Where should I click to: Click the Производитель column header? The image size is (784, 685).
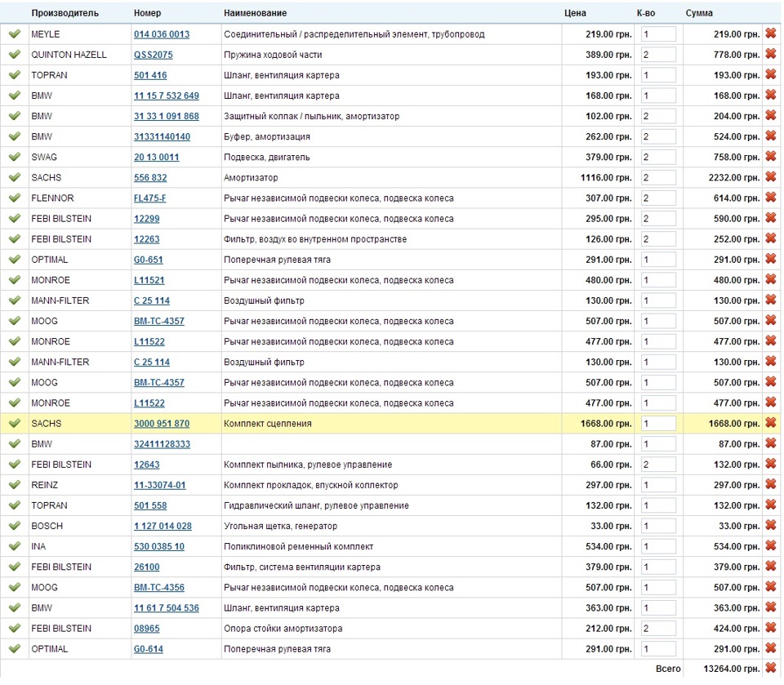coord(65,13)
